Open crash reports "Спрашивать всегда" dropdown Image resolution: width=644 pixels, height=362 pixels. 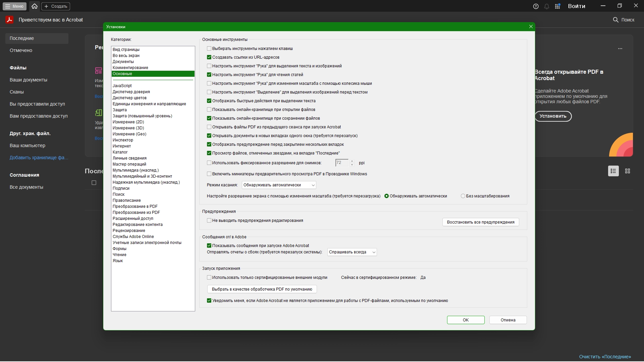pos(352,252)
